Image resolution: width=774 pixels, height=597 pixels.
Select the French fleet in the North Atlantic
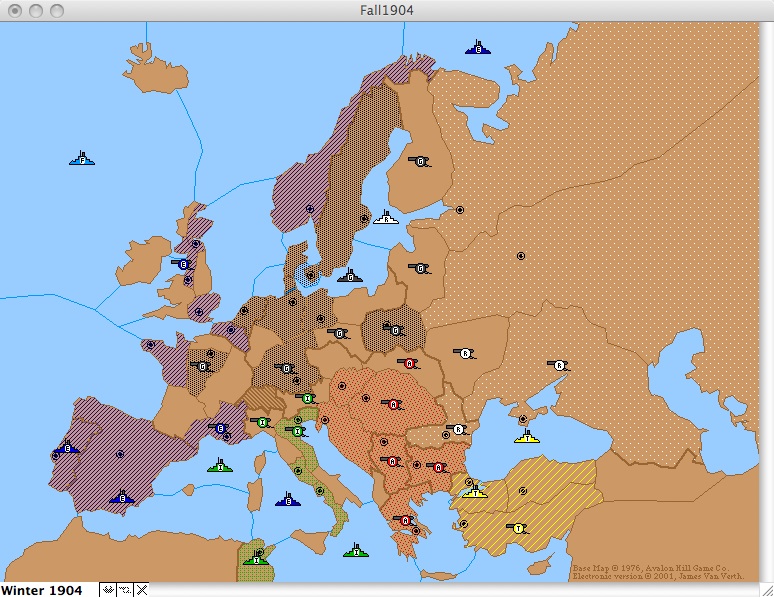(82, 159)
